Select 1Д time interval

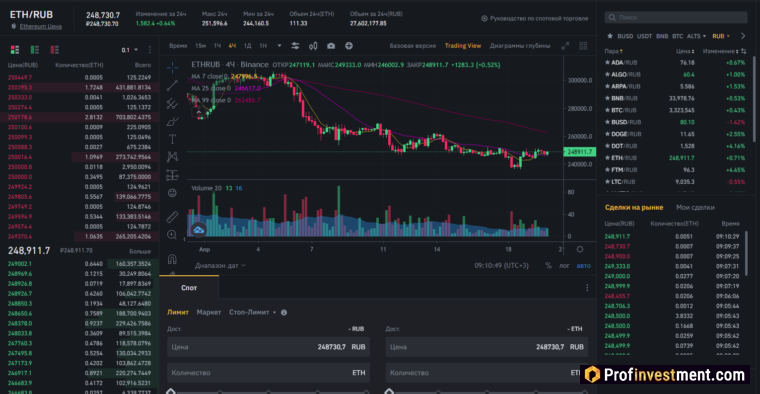248,46
